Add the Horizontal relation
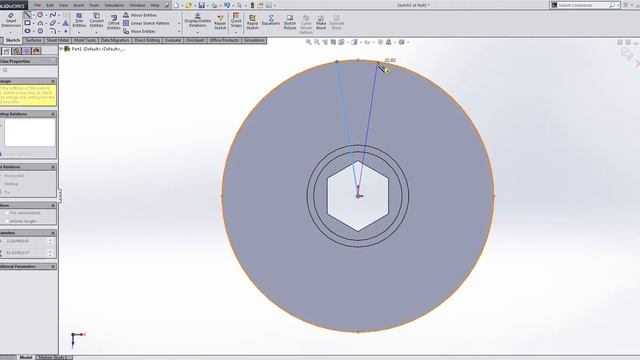The height and width of the screenshot is (360, 640). pos(15,176)
